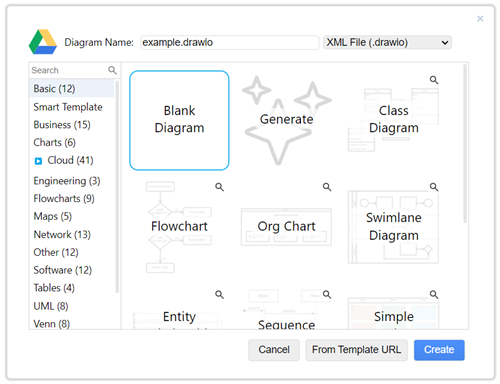Choose the Flowchart template
Screen dimensions: 500x384
click(179, 227)
